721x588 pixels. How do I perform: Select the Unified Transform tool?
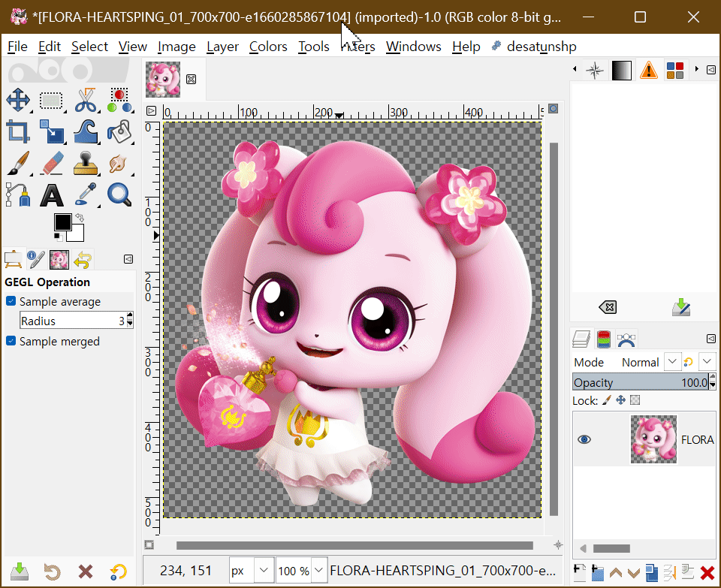click(51, 131)
